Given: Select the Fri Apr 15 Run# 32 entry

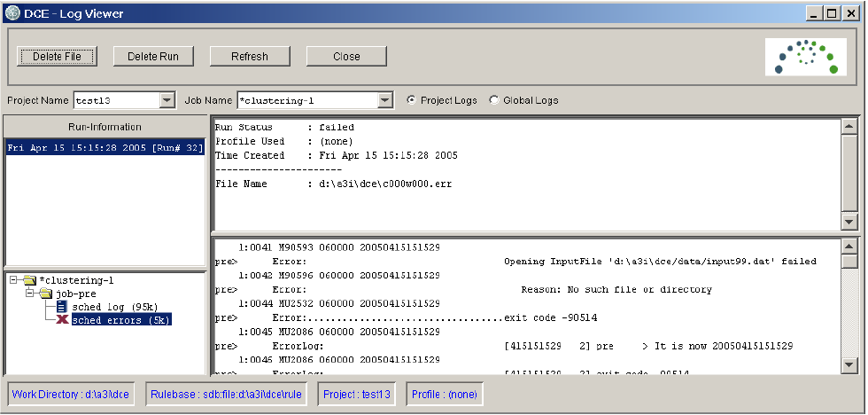Looking at the screenshot, I should click(105, 148).
